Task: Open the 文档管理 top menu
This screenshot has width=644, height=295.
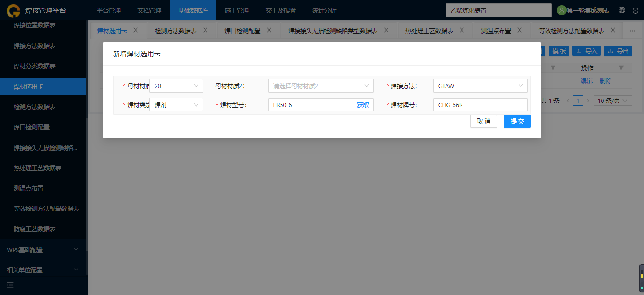Action: click(x=149, y=10)
